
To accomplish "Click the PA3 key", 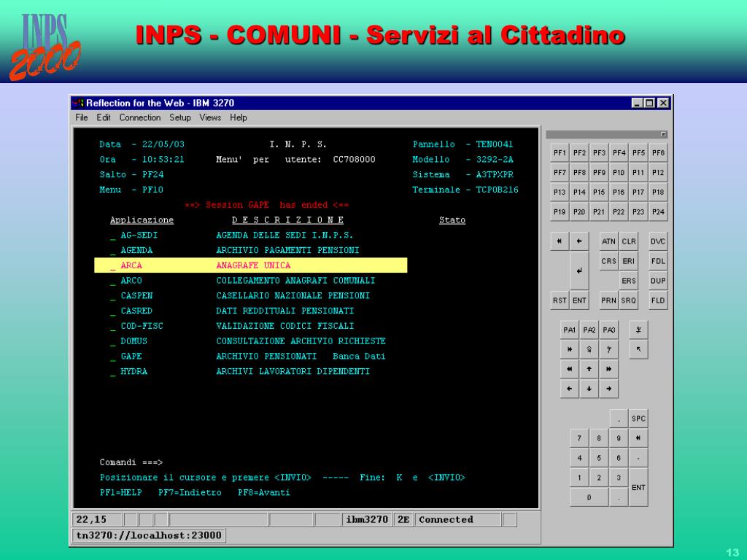I will [x=609, y=330].
